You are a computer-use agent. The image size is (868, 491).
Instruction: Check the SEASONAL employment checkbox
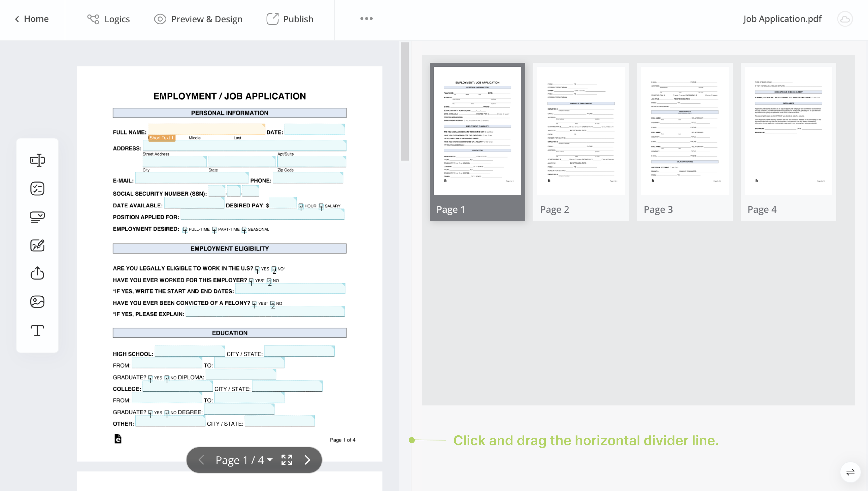[244, 229]
